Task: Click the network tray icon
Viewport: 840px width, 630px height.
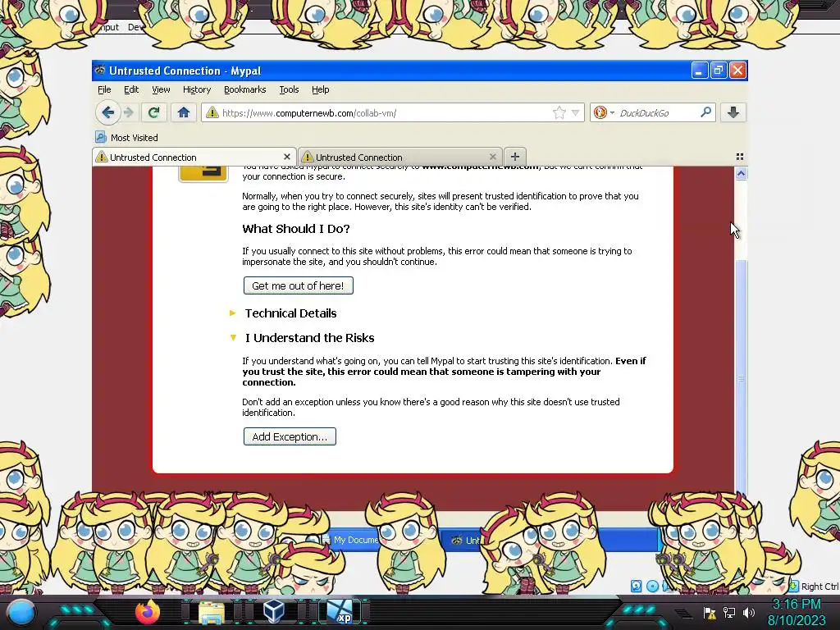Action: point(729,612)
